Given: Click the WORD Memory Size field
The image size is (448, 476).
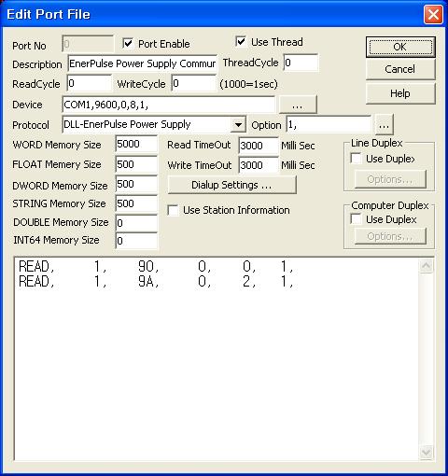Looking at the screenshot, I should [136, 144].
